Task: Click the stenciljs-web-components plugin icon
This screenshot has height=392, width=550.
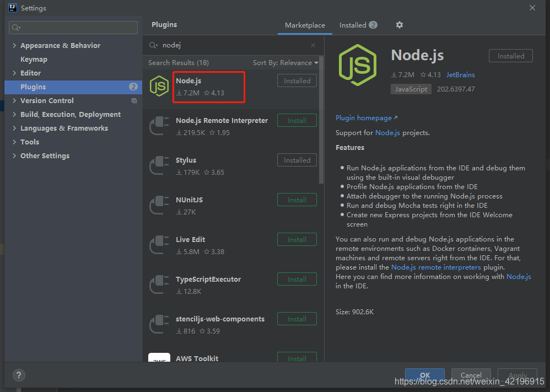Action: [159, 324]
